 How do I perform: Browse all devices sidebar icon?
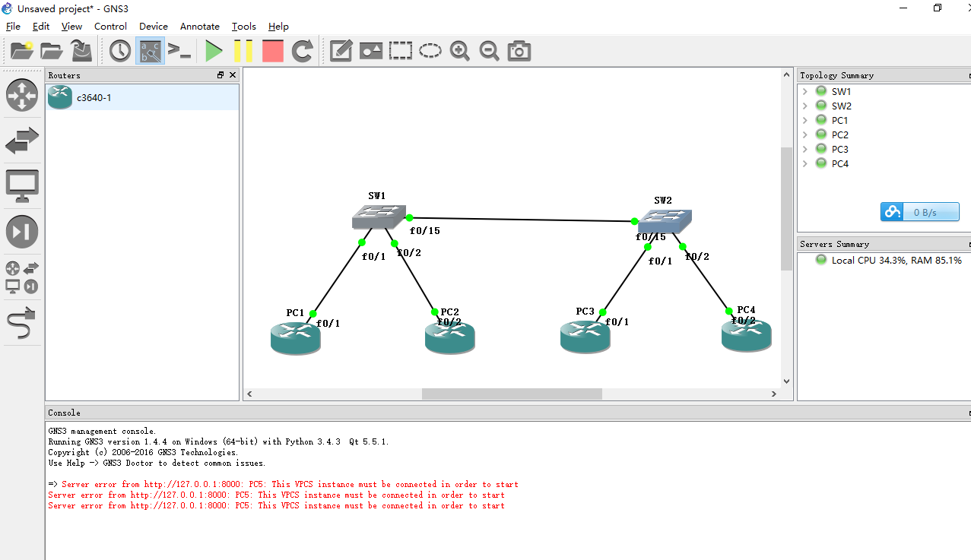[x=21, y=277]
